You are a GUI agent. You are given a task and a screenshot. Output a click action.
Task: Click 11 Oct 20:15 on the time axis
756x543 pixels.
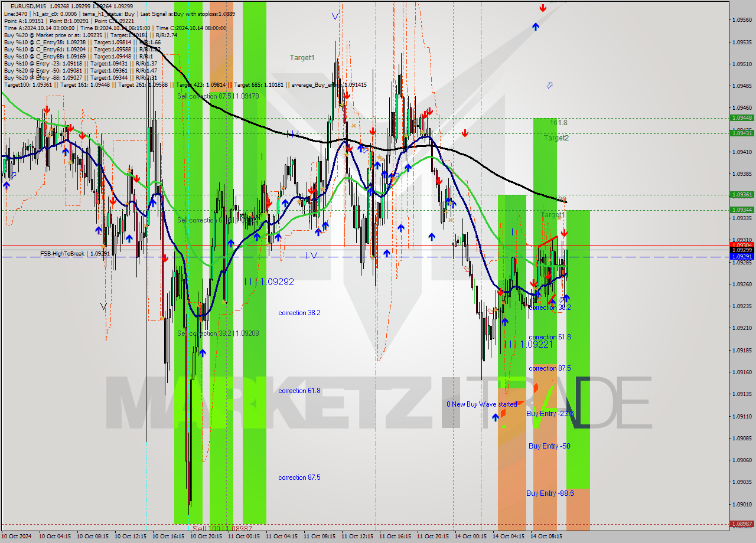tap(433, 537)
